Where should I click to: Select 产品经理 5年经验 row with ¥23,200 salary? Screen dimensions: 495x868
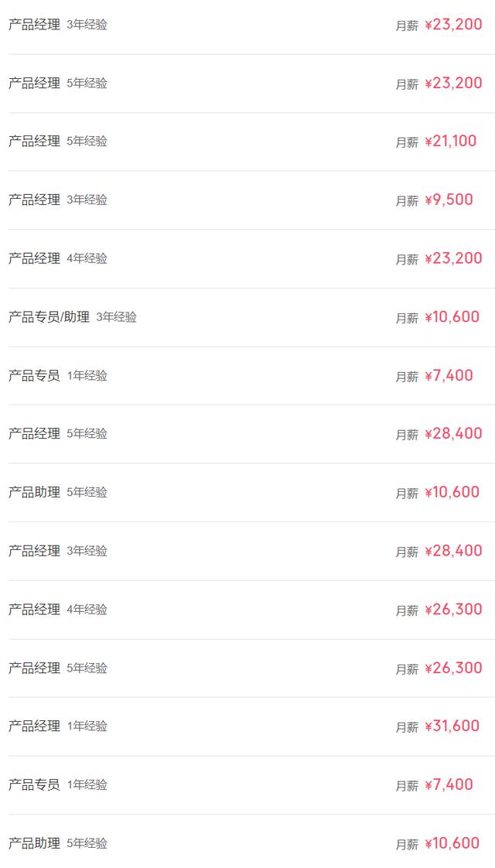coord(34,84)
